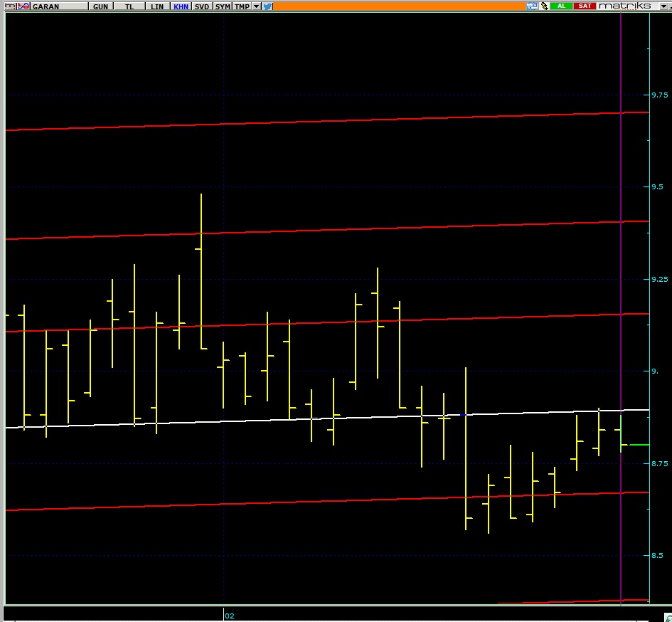Viewport: 672px width, 622px height.
Task: Click the 02 date label on time axis
Action: (230, 616)
